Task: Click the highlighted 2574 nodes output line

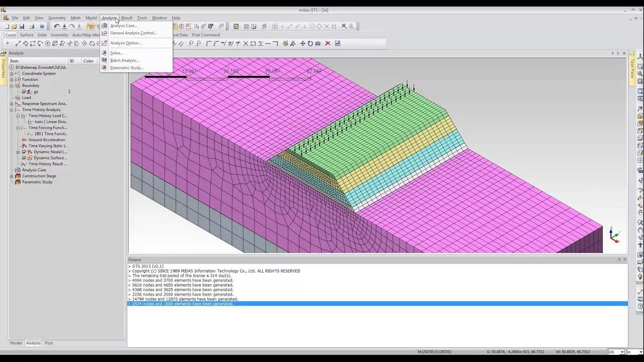Action: coord(377,304)
